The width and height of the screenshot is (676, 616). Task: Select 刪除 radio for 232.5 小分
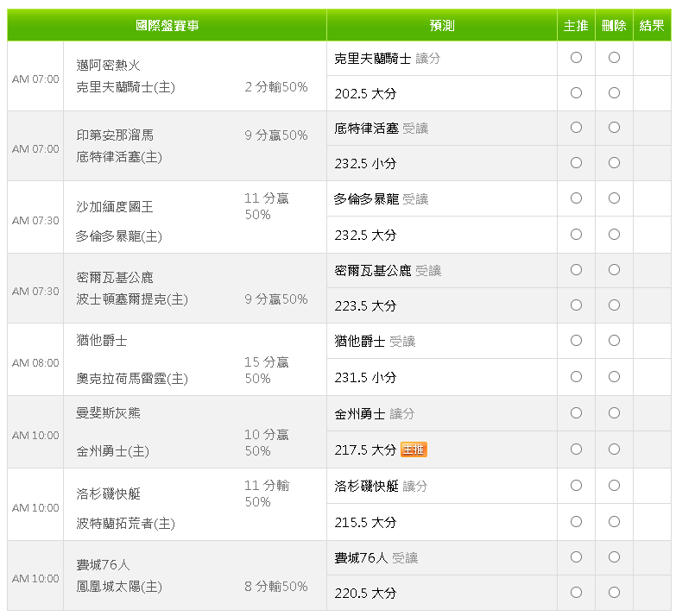point(614,162)
